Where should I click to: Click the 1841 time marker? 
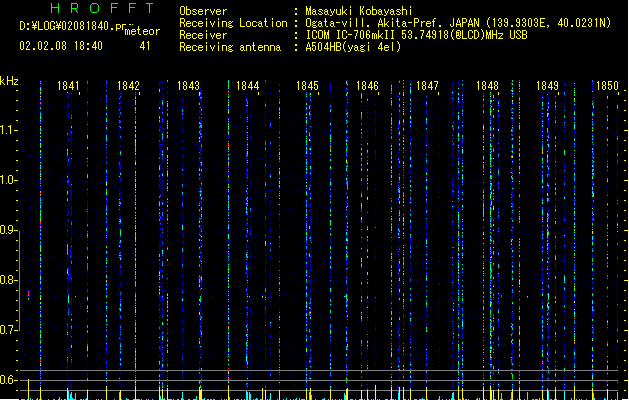pos(68,86)
